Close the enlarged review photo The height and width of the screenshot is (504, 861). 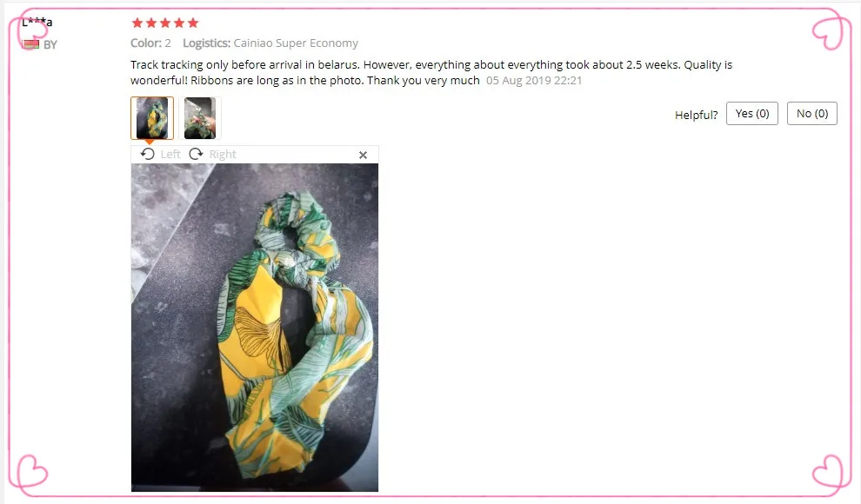(363, 156)
